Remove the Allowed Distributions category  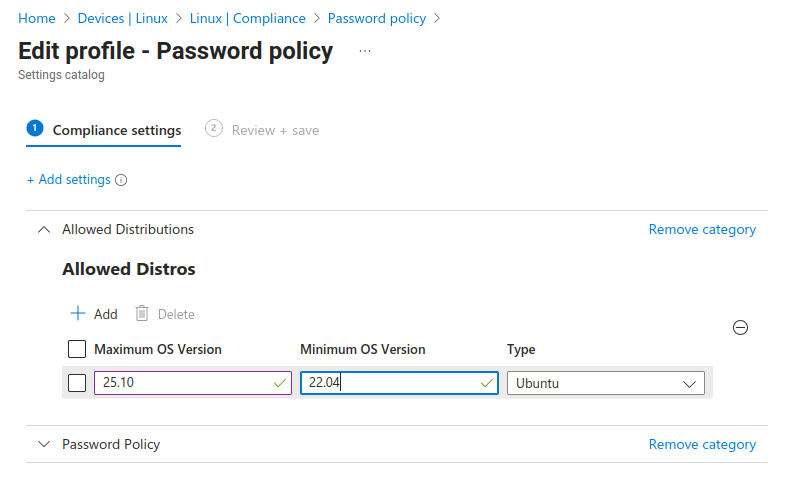(702, 229)
